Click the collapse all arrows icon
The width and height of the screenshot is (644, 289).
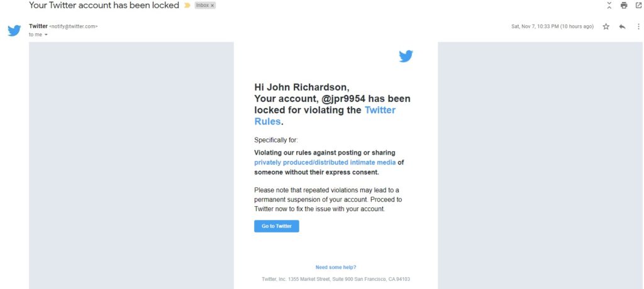608,6
